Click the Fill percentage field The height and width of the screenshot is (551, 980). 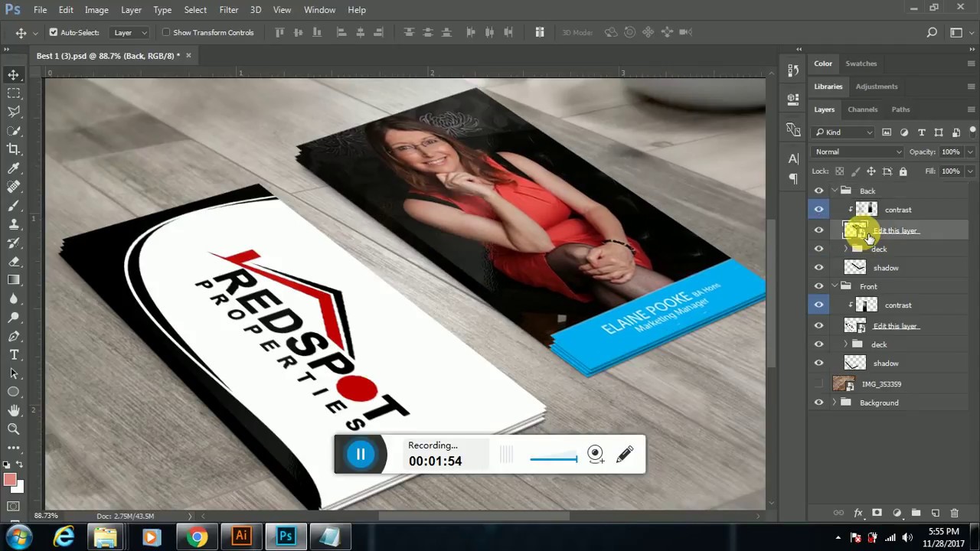(x=951, y=171)
